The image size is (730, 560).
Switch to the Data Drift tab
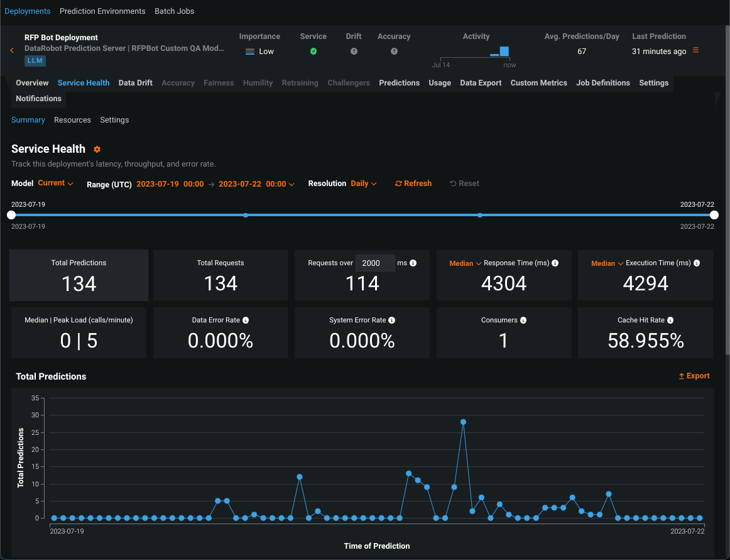click(x=135, y=83)
